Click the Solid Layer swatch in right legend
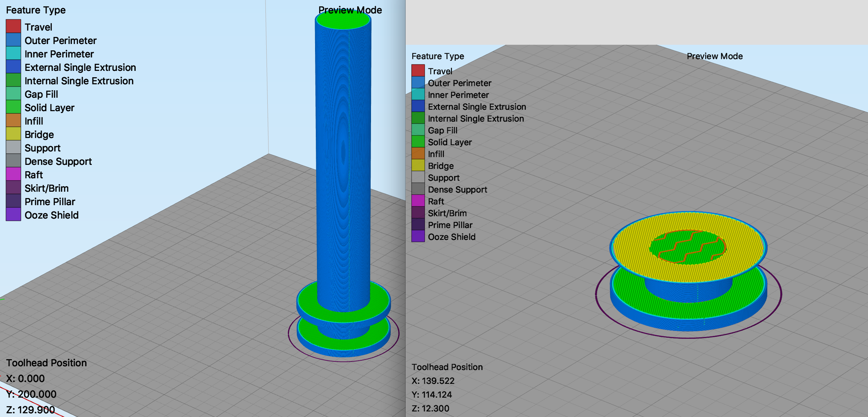The width and height of the screenshot is (868, 417). pos(418,142)
